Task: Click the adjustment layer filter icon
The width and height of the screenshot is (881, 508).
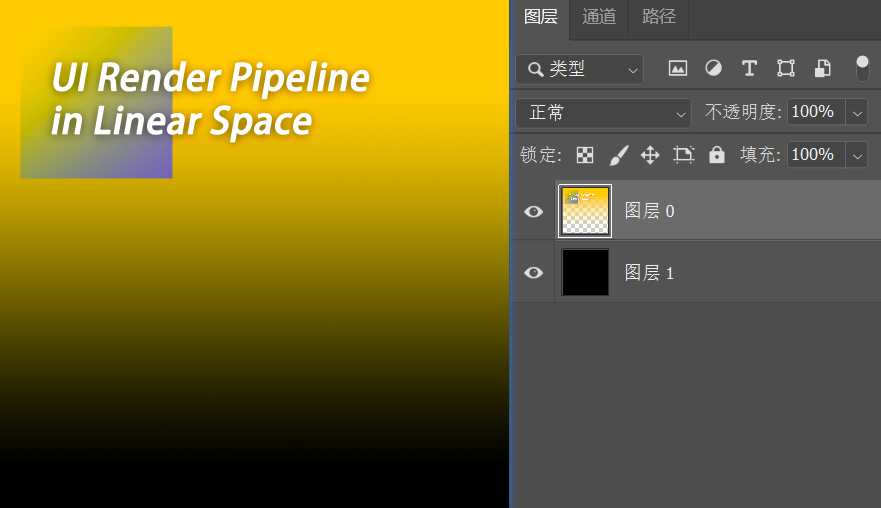Action: tap(713, 68)
